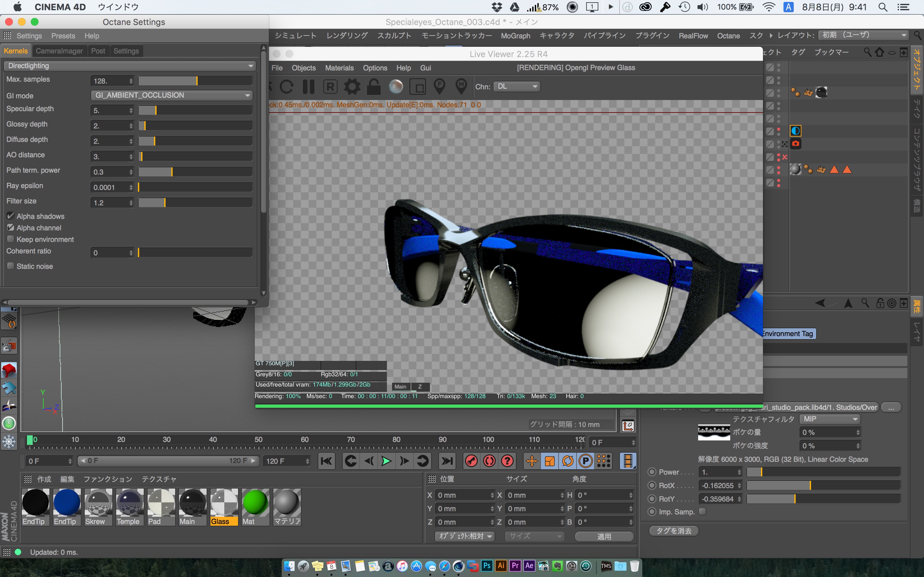Click the 適用 apply button
The height and width of the screenshot is (577, 924).
pyautogui.click(x=604, y=536)
